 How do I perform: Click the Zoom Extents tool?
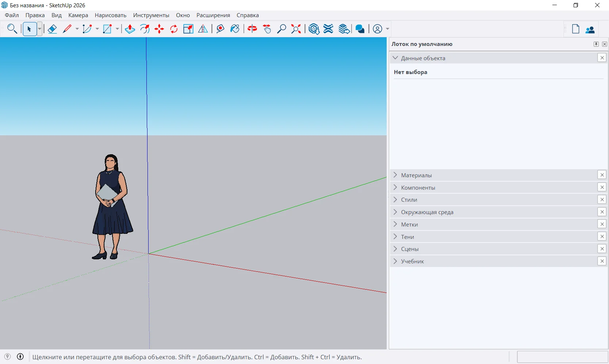tap(296, 29)
